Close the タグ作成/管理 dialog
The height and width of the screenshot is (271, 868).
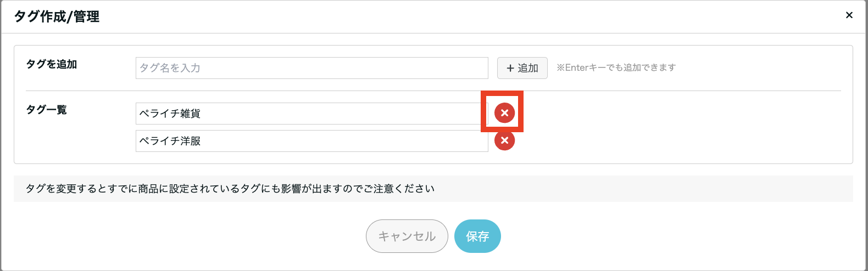[x=849, y=15]
